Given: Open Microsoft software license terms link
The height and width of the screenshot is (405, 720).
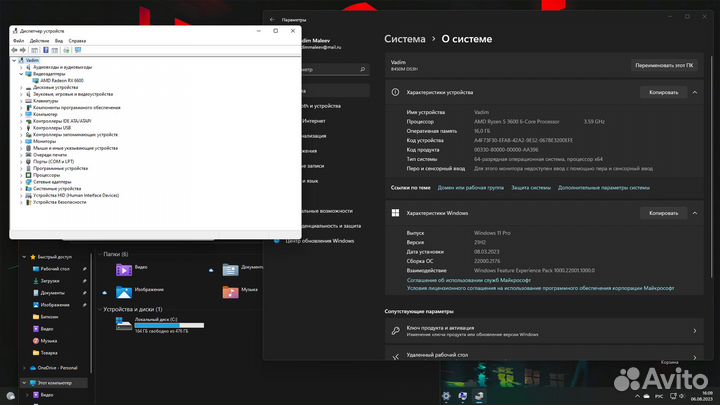Looking at the screenshot, I should 540,288.
